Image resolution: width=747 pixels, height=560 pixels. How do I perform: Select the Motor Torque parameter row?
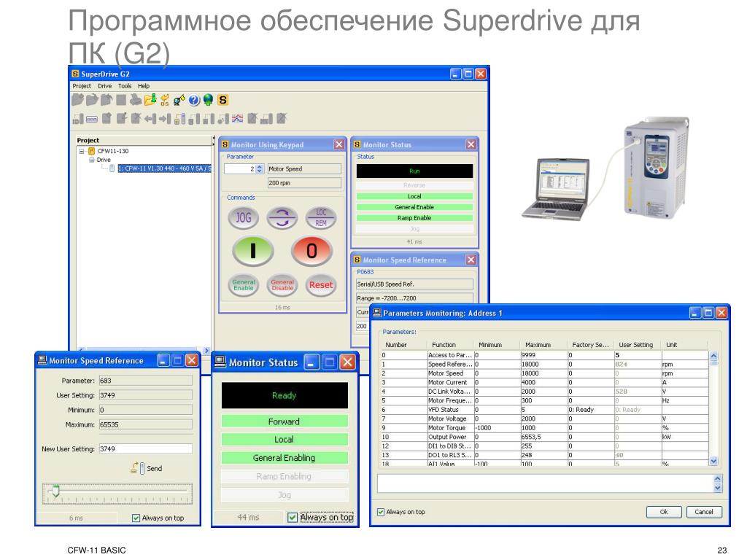tap(544, 427)
